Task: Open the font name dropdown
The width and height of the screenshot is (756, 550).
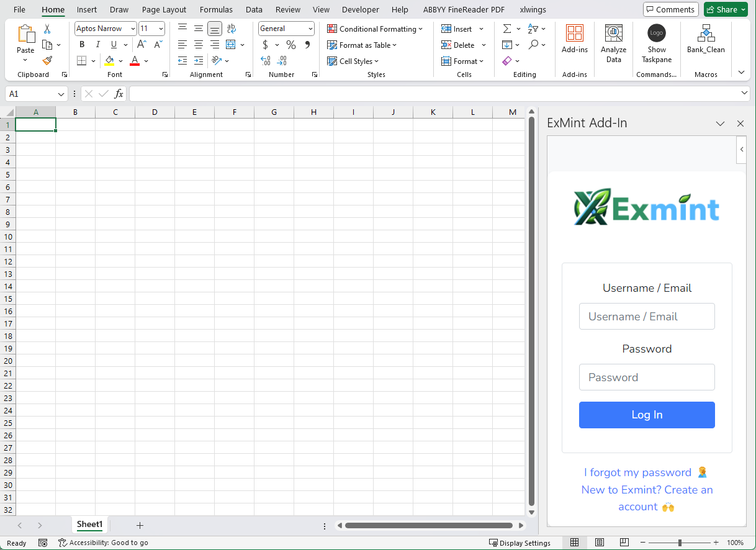Action: point(133,29)
